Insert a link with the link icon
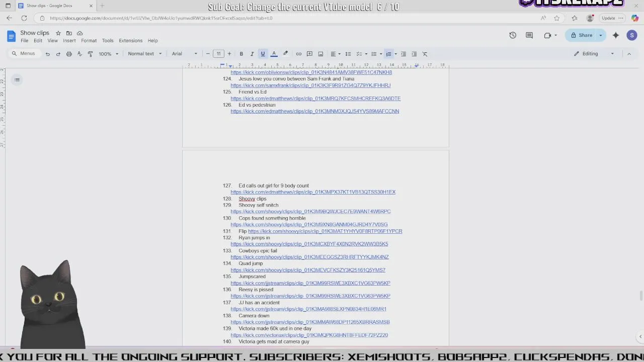The height and width of the screenshot is (362, 644). click(299, 54)
